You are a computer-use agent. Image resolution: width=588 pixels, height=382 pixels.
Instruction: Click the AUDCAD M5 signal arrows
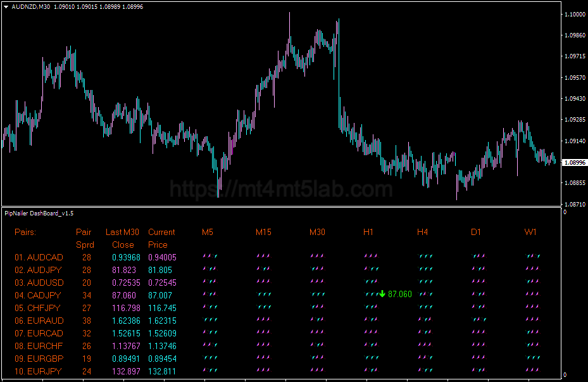click(x=210, y=256)
